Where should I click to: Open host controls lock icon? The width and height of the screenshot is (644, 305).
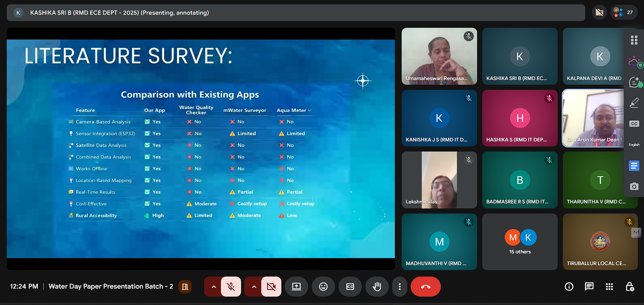click(x=630, y=287)
